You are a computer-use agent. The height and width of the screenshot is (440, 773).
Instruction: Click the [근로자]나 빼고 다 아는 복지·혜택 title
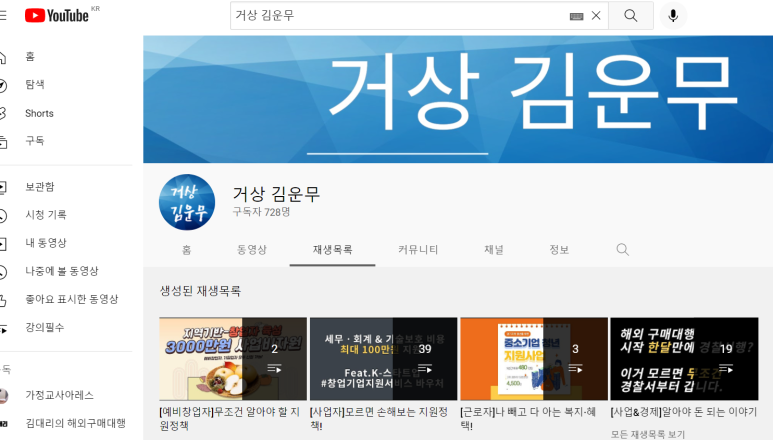click(x=528, y=418)
